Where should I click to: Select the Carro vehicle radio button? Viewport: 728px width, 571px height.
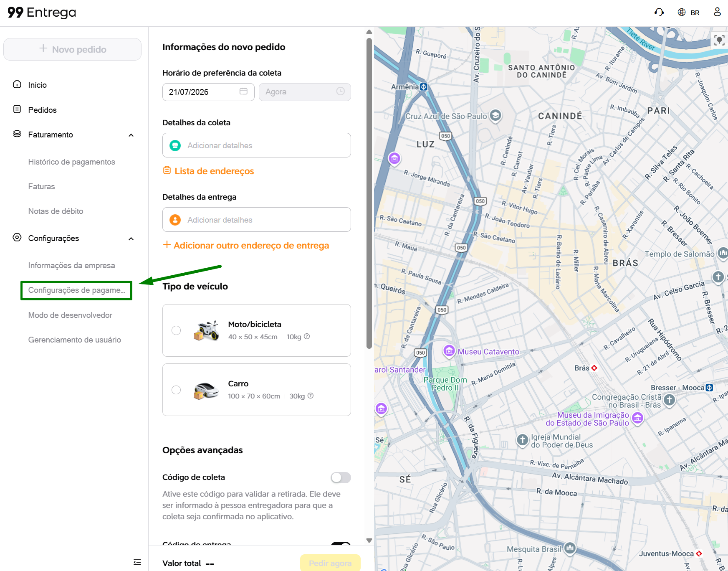176,390
